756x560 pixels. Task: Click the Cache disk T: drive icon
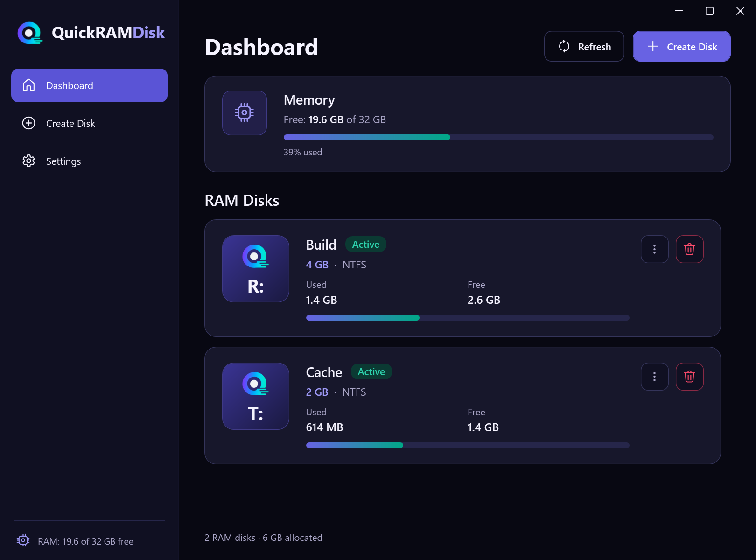coord(256,396)
